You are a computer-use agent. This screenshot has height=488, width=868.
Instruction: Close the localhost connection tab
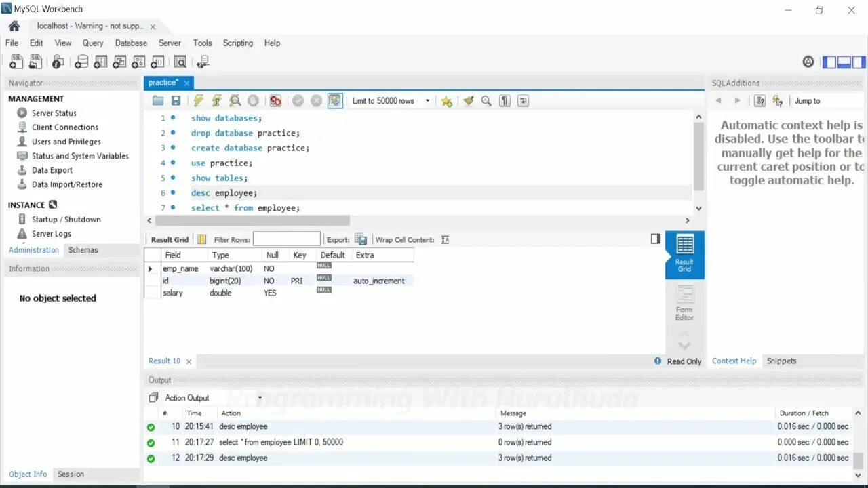coord(153,26)
